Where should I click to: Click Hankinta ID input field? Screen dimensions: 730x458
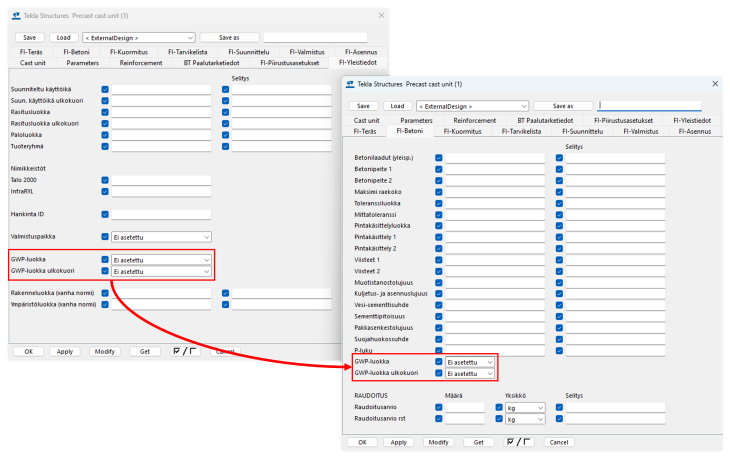pyautogui.click(x=161, y=215)
